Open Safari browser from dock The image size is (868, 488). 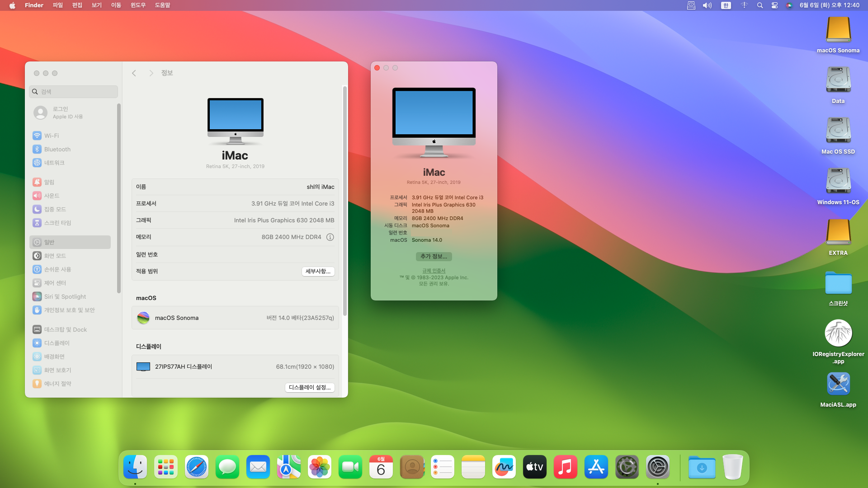tap(196, 467)
